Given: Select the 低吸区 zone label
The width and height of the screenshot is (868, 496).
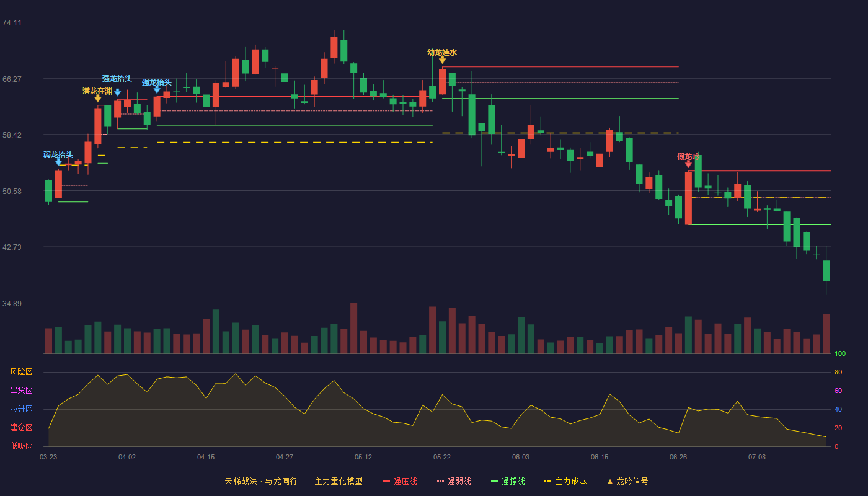Looking at the screenshot, I should (21, 446).
